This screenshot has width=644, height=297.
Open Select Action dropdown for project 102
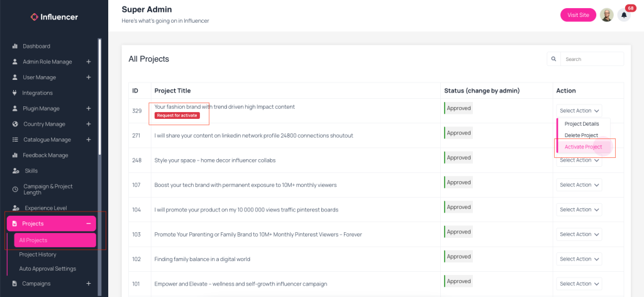click(x=579, y=259)
